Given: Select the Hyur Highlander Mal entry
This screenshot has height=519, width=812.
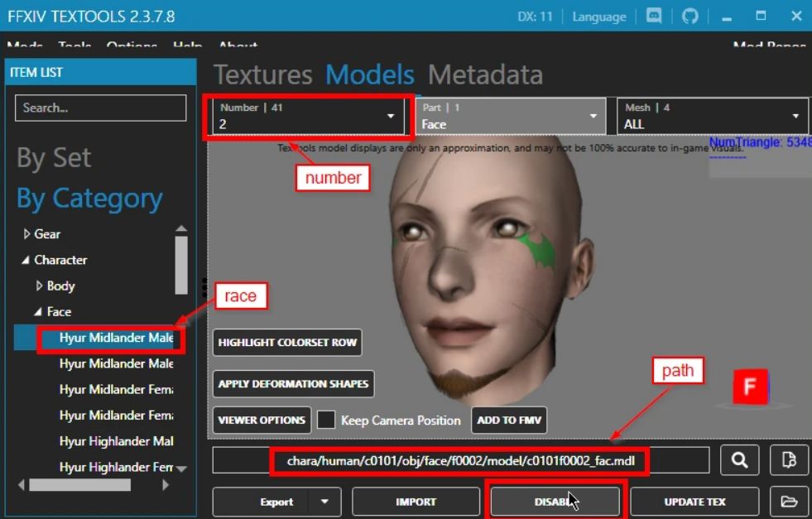Looking at the screenshot, I should pyautogui.click(x=117, y=441).
